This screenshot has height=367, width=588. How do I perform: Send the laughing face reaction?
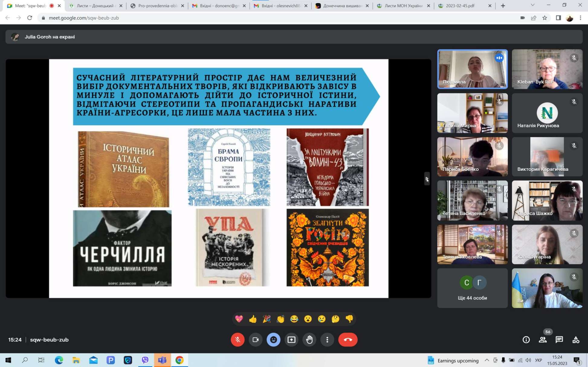pos(294,319)
